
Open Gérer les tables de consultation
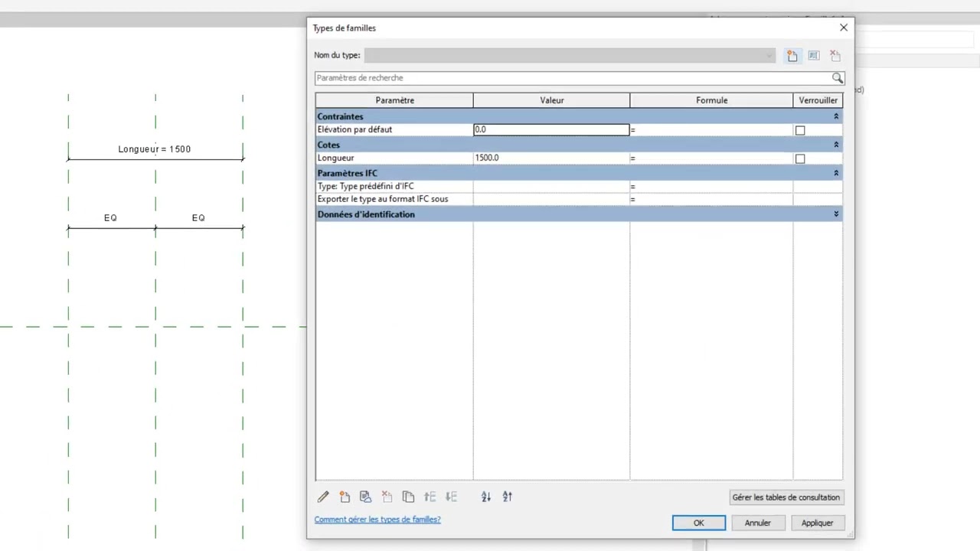(x=786, y=497)
